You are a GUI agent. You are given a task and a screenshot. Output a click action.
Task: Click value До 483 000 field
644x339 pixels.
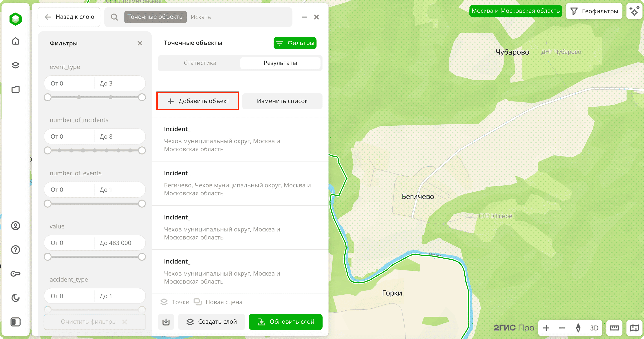pos(120,243)
